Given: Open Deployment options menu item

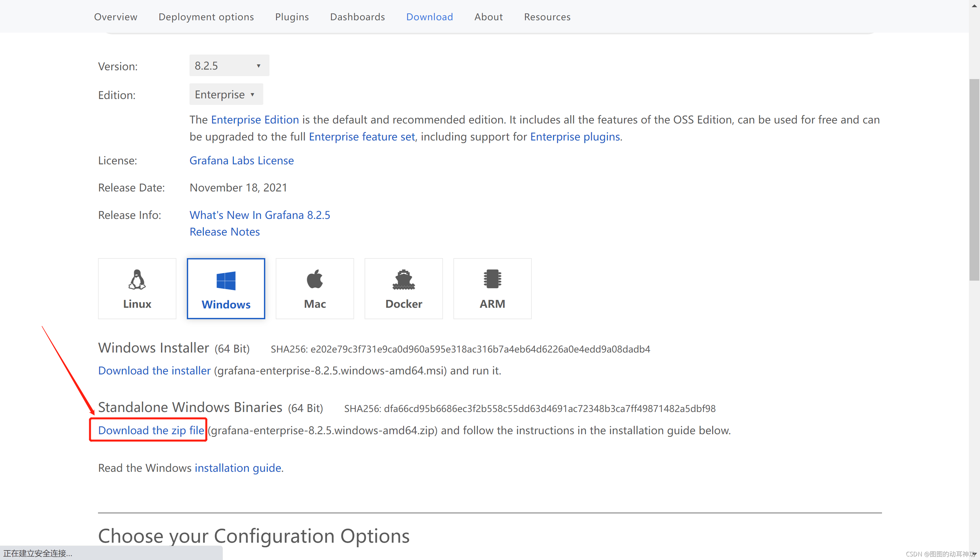Looking at the screenshot, I should 206,17.
